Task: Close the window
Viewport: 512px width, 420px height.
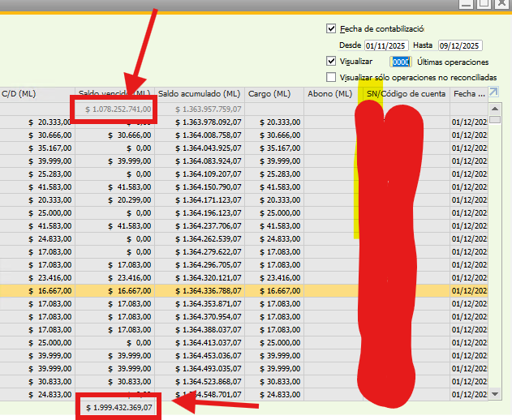Action: pos(501,4)
